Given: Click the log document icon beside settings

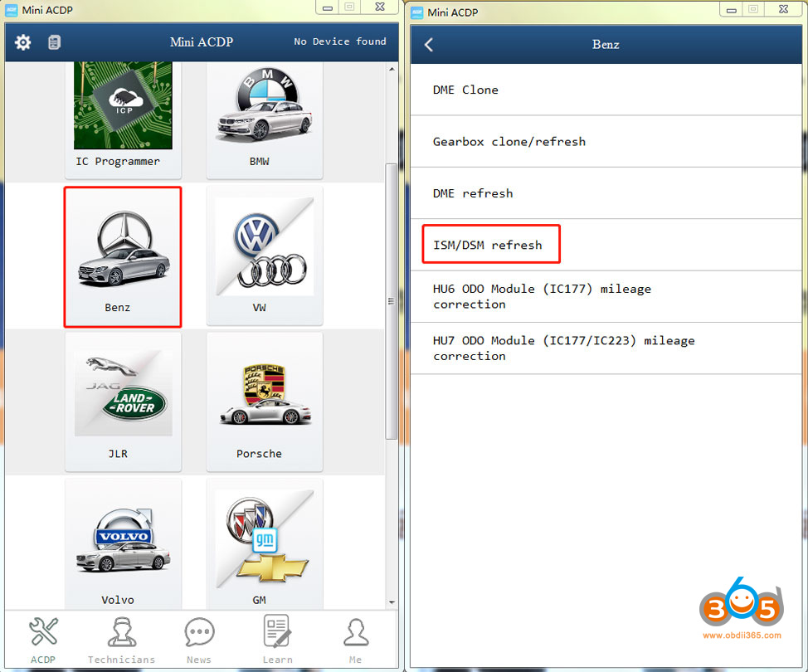Looking at the screenshot, I should tap(54, 42).
